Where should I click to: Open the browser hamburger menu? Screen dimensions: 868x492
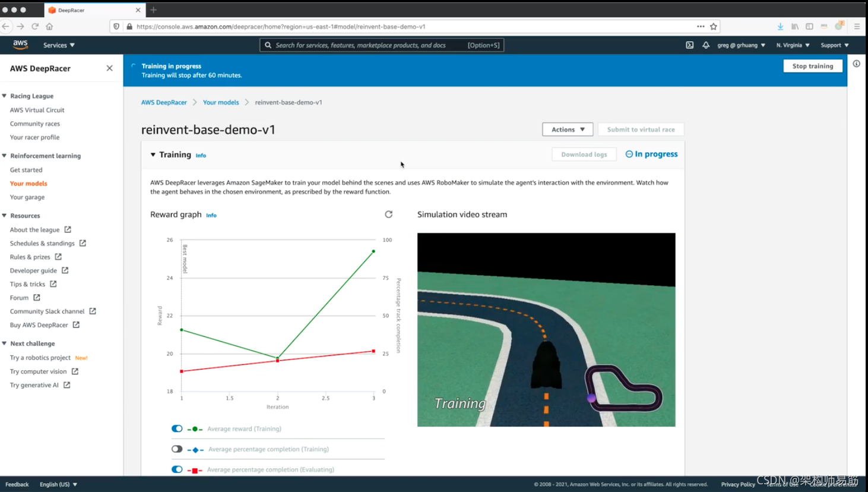click(857, 26)
